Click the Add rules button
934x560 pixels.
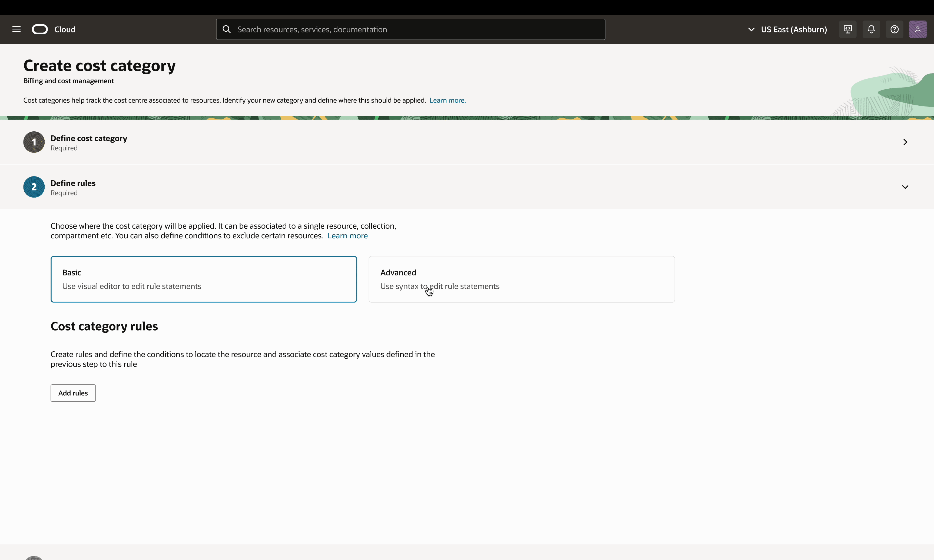[x=73, y=393]
